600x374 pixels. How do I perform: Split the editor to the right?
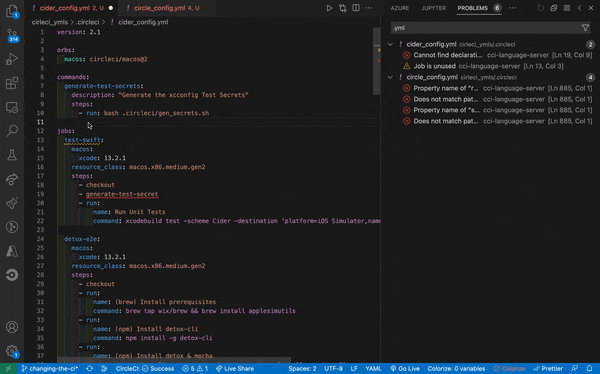click(356, 8)
